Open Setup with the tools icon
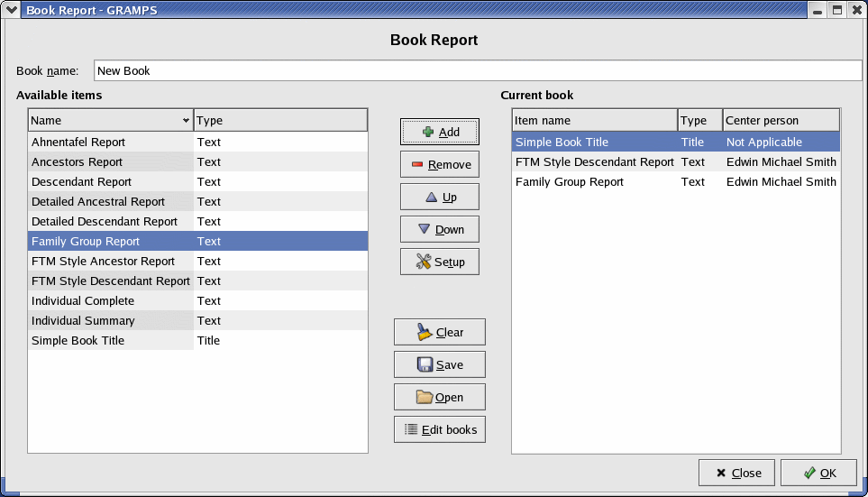868x497 pixels. 439,262
